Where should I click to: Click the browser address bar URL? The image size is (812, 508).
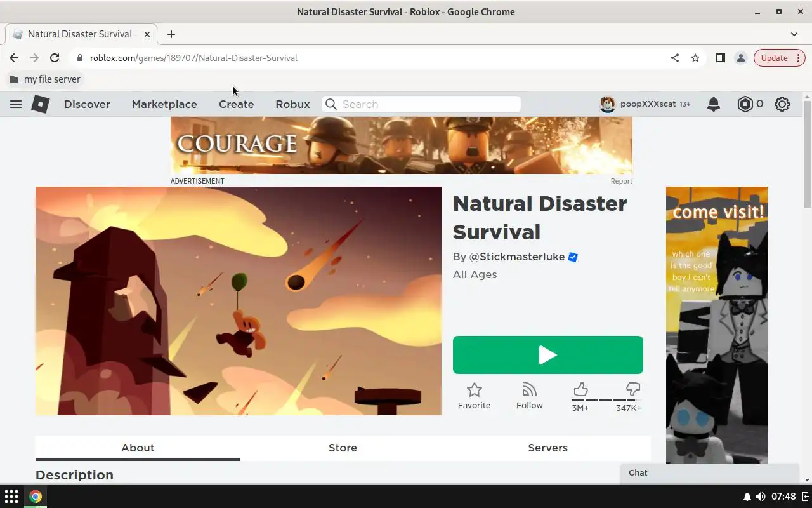point(193,58)
